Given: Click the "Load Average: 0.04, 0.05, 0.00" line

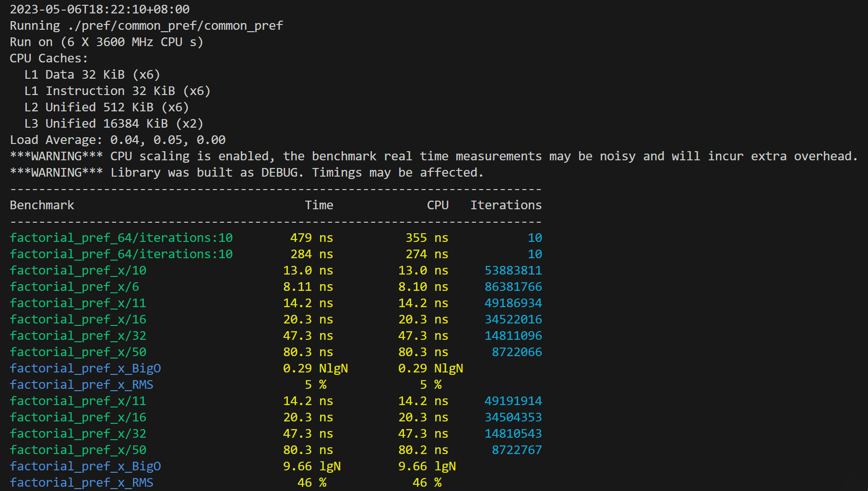Looking at the screenshot, I should pyautogui.click(x=118, y=140).
